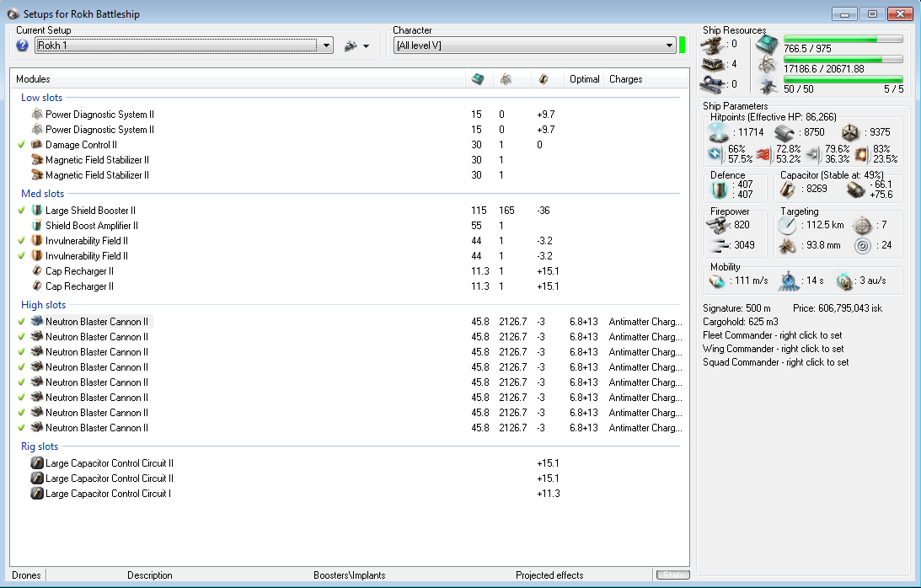
Task: Click the volley damage icon showing 3049
Action: tap(719, 245)
